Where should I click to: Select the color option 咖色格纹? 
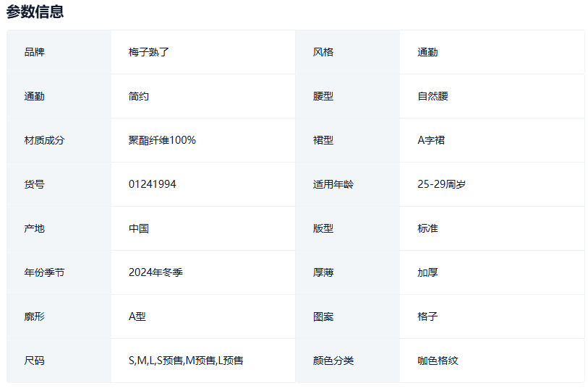tap(438, 361)
